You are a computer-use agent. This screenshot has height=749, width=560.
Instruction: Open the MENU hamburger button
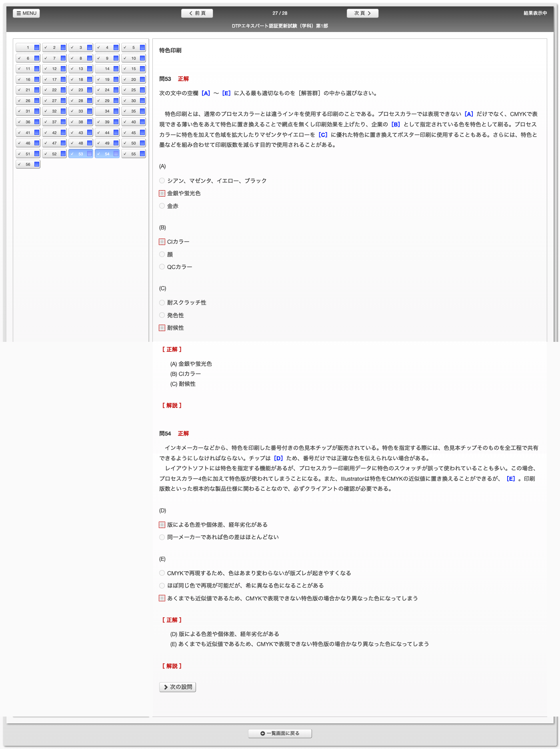click(x=26, y=13)
